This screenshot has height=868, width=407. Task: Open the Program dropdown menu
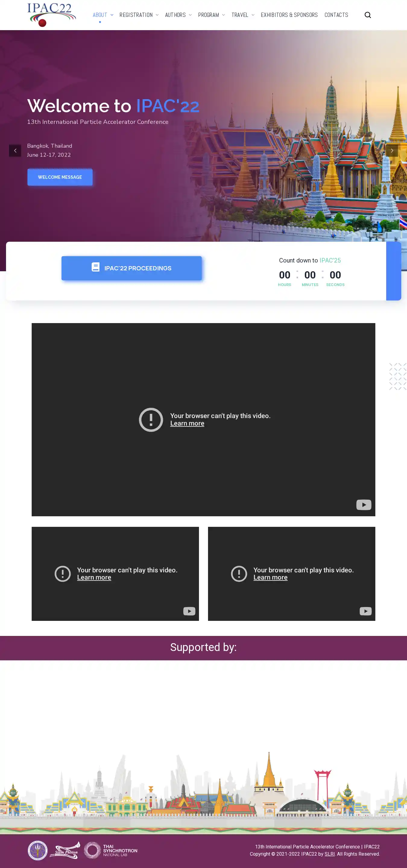pos(211,15)
